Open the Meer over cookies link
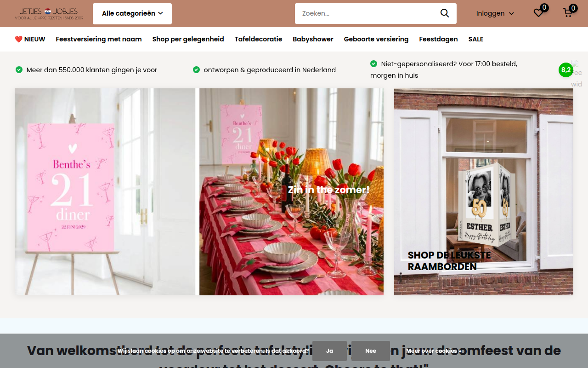 tap(434, 351)
